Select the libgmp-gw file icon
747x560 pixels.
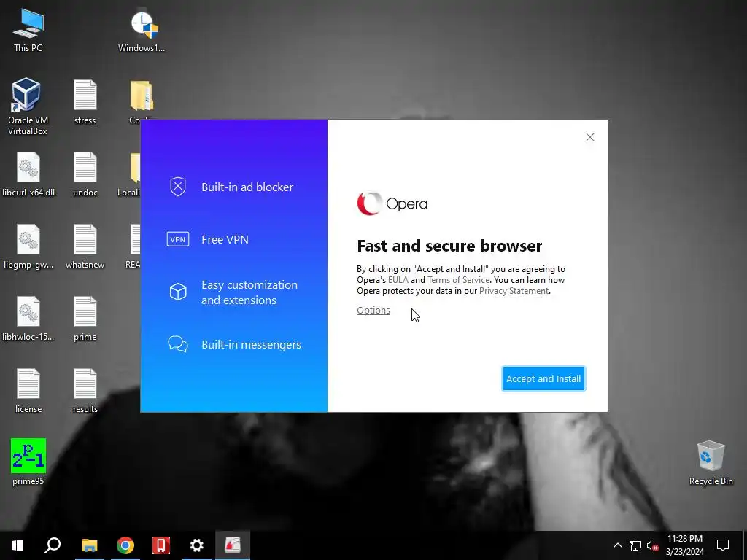pos(28,246)
